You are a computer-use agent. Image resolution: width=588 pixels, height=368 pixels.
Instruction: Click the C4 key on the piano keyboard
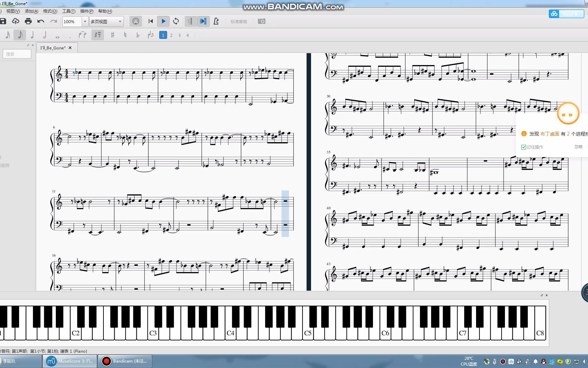pos(230,333)
